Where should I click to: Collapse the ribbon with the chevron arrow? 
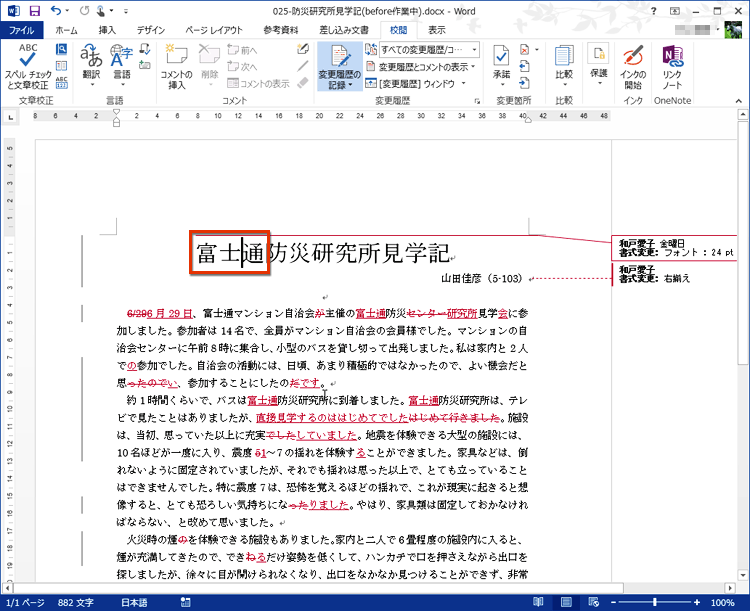point(739,101)
